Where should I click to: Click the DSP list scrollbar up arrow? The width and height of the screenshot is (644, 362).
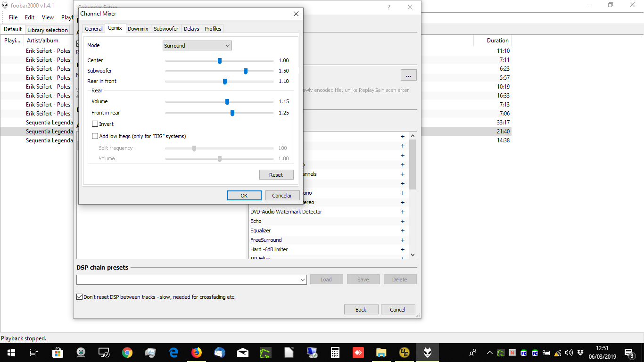click(413, 136)
